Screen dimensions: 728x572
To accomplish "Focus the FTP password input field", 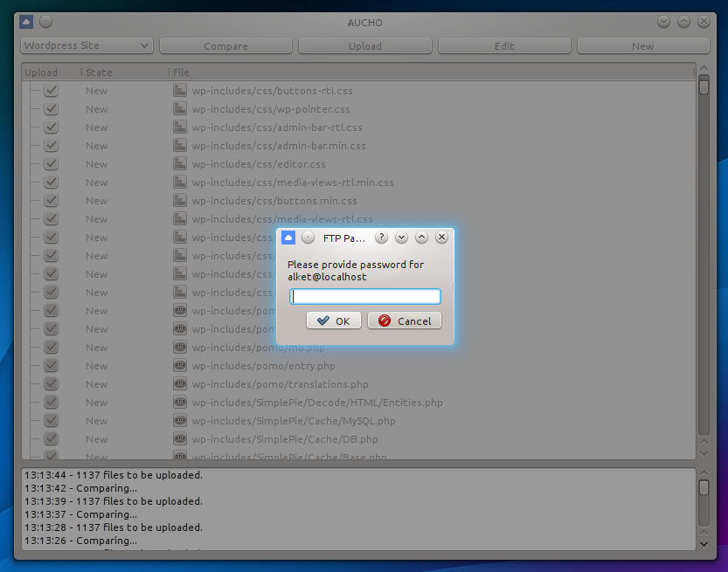I will 365,296.
